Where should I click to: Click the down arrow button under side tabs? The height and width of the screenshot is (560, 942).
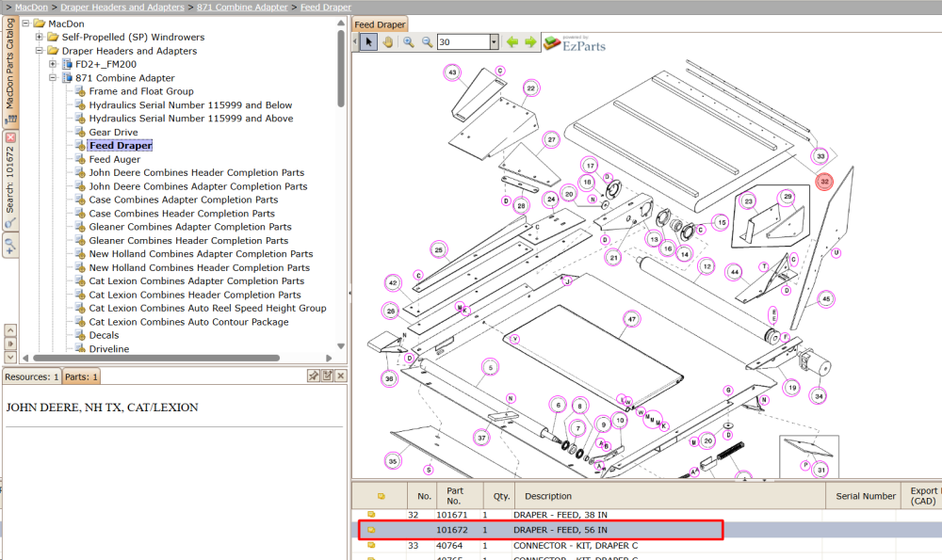coord(10,357)
